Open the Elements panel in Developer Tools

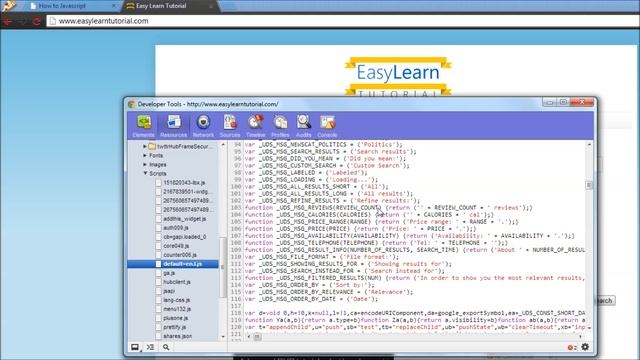coord(144,126)
